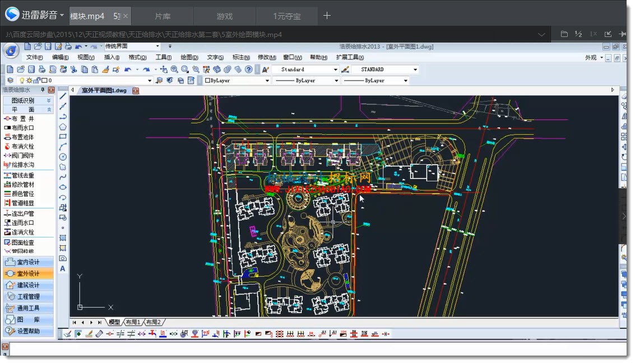The image size is (635, 364).
Task: Open the 室内设计 module
Action: click(28, 262)
